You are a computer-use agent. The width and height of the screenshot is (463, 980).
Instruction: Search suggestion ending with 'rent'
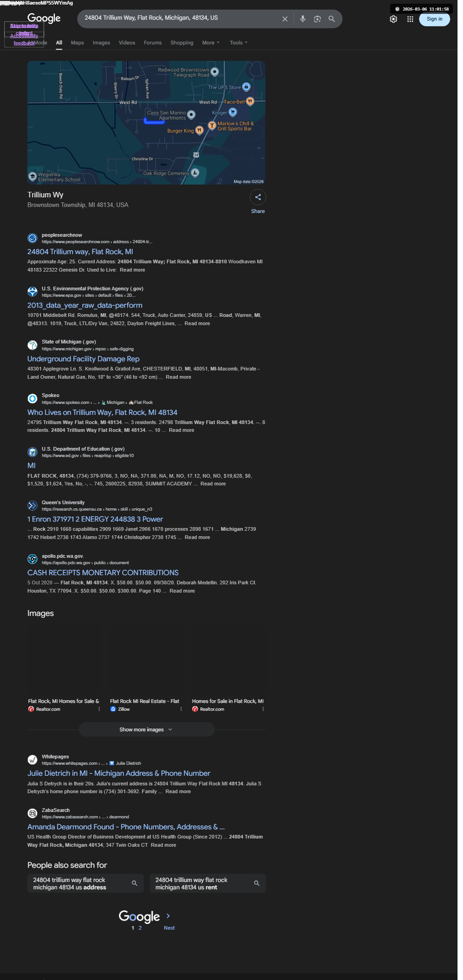point(208,883)
